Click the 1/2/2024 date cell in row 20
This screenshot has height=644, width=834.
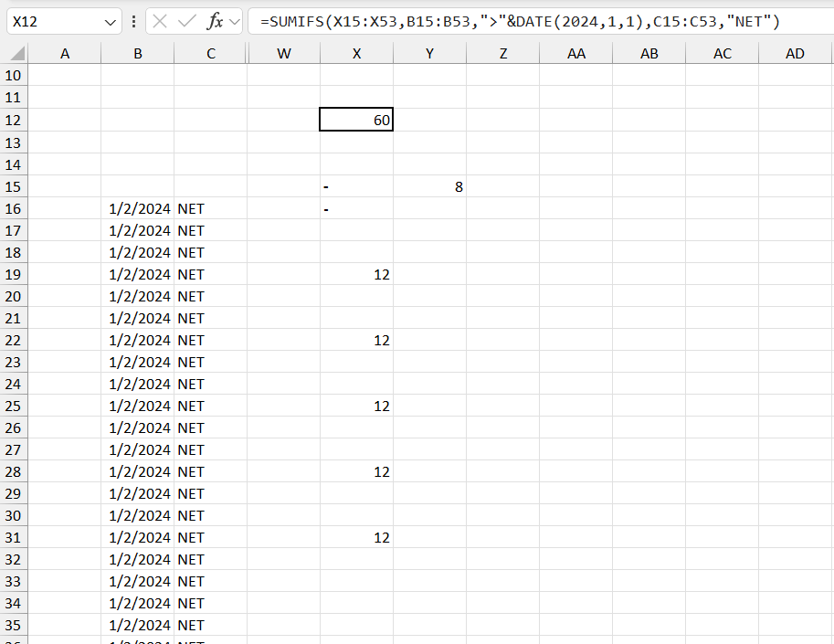137,296
